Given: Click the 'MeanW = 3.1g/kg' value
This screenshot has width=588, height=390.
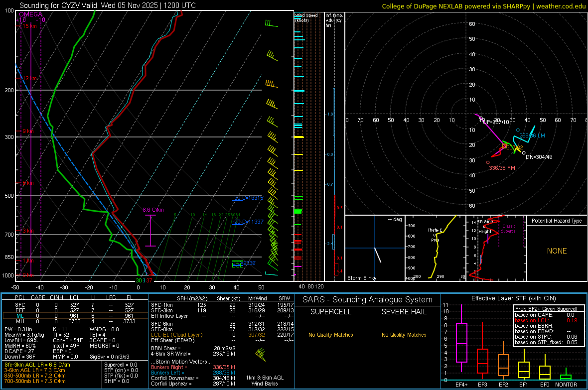Looking at the screenshot, I should tap(24, 335).
